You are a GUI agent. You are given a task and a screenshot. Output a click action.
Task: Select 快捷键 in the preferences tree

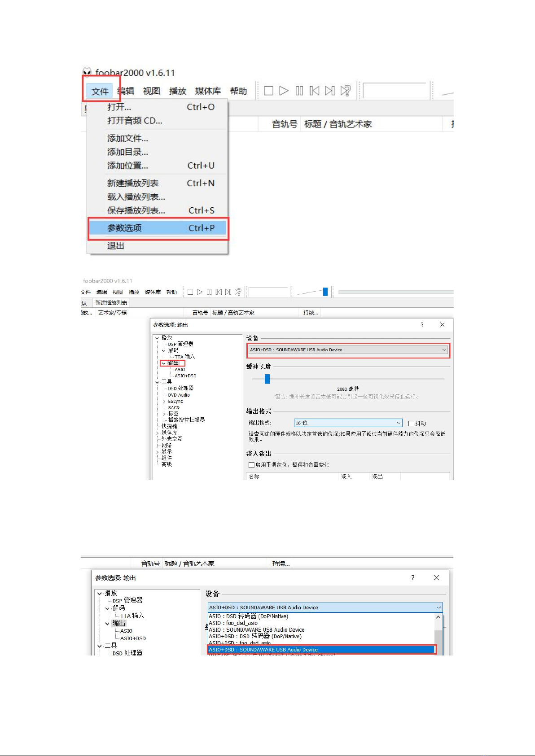pos(169,426)
